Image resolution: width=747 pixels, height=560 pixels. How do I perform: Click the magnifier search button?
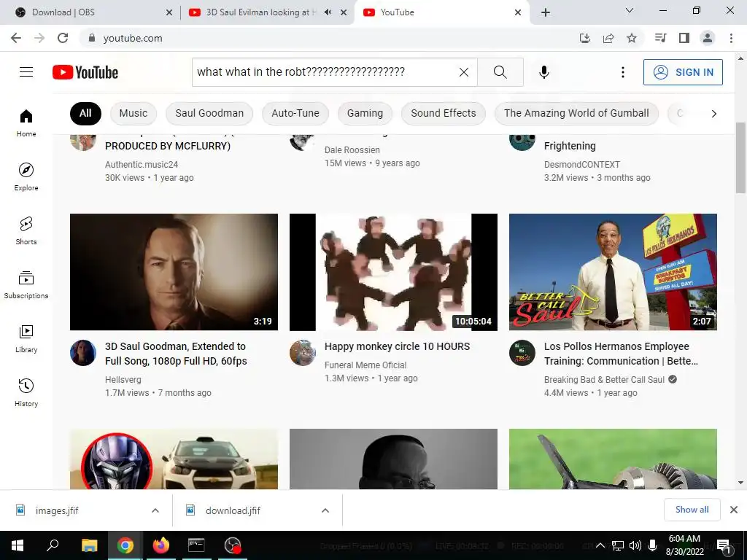(x=500, y=72)
